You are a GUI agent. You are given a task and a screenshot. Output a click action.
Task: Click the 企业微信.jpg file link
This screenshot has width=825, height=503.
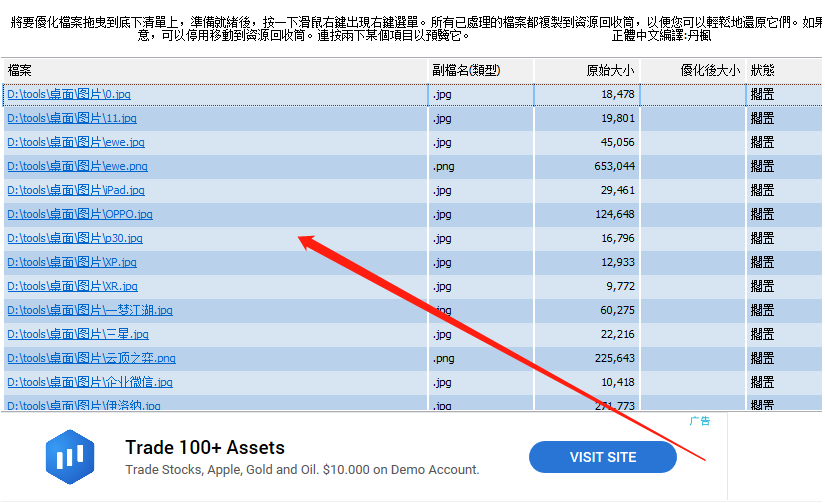click(x=90, y=383)
